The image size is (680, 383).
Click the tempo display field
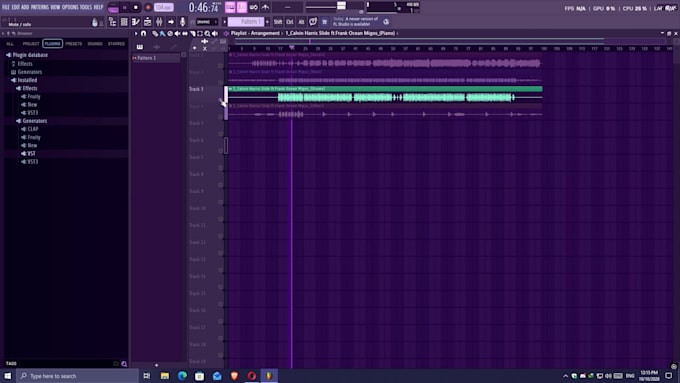pyautogui.click(x=163, y=7)
